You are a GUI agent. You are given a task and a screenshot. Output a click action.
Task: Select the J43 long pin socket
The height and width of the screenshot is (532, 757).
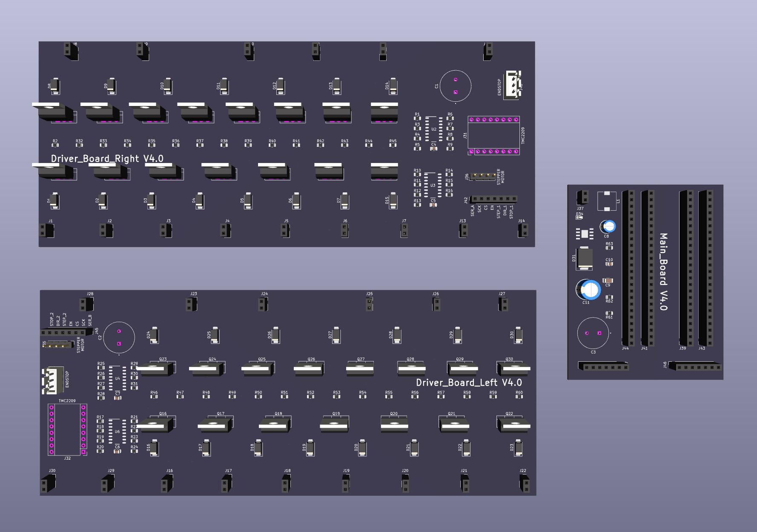(706, 268)
